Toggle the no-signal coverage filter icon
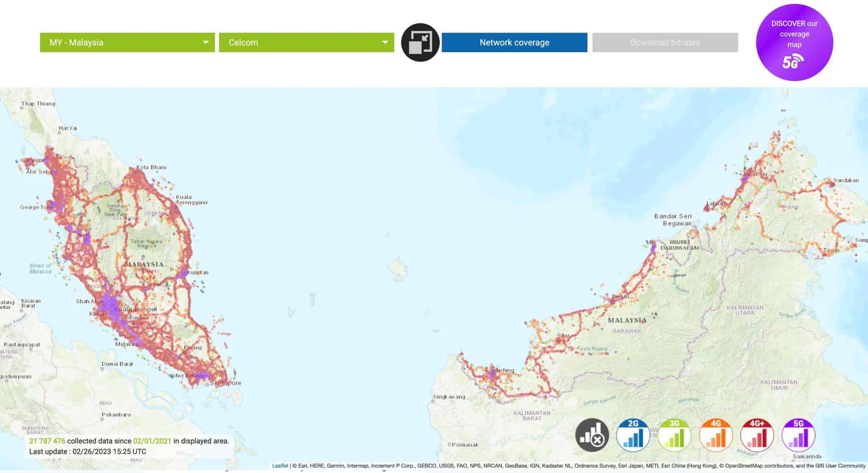The width and height of the screenshot is (868, 473). (x=592, y=435)
